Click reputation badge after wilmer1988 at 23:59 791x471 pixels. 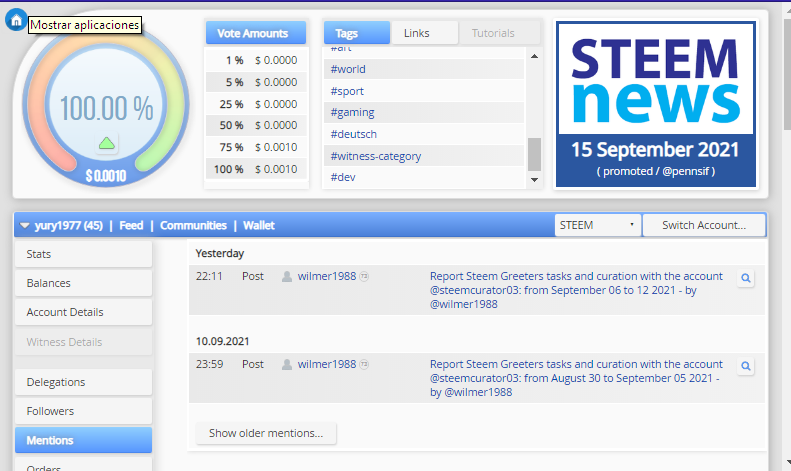click(364, 364)
